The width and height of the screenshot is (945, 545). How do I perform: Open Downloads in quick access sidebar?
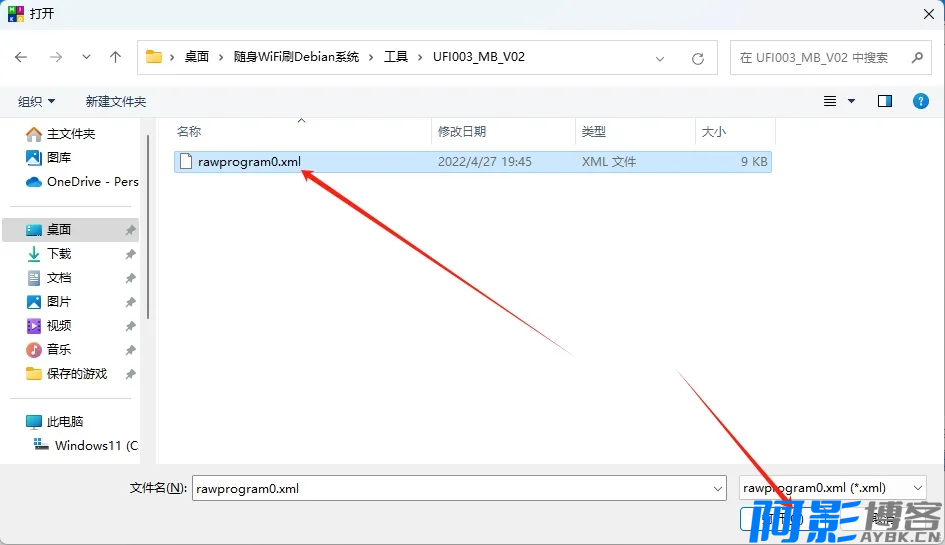point(59,254)
